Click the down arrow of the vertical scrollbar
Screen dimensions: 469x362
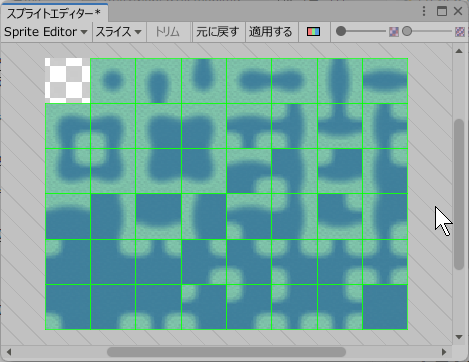click(x=459, y=337)
